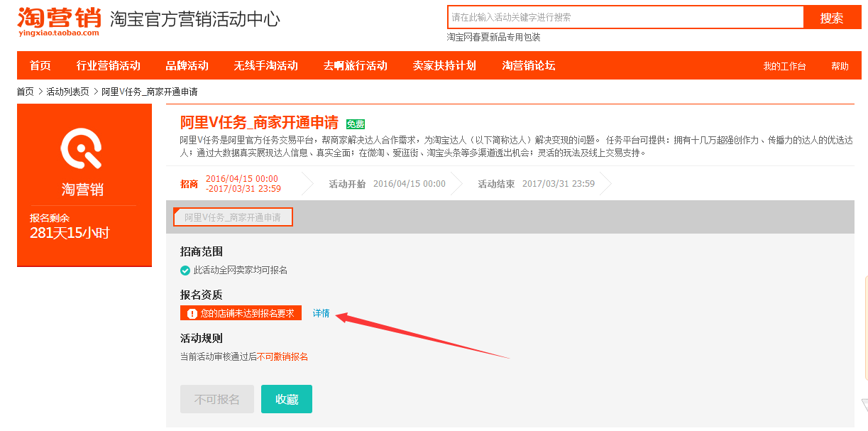This screenshot has height=431, width=868.
Task: Click the teal 收藏 button
Action: (x=287, y=399)
